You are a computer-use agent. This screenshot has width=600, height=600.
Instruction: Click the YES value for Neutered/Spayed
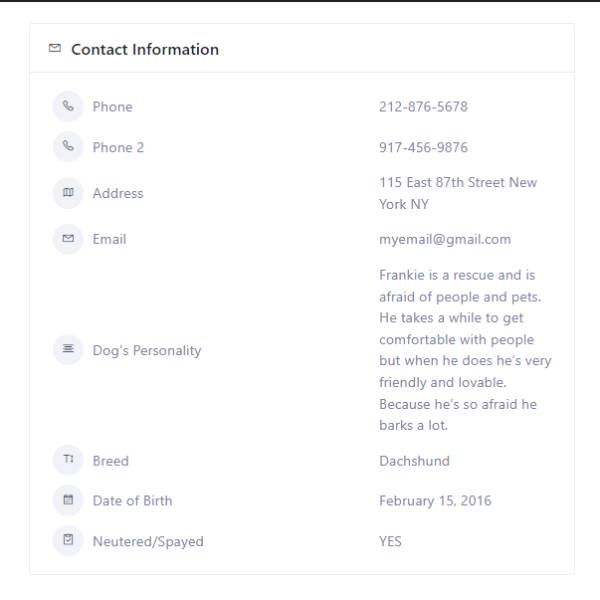coord(390,541)
